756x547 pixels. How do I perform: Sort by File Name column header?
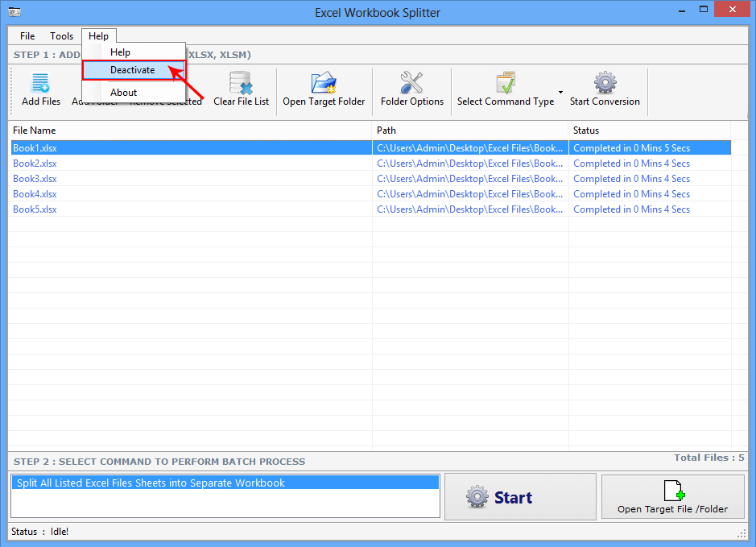point(191,131)
